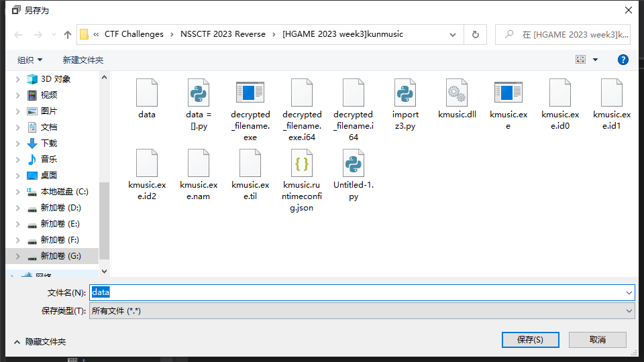Select the Untitled-1.py file
644x362 pixels.
(x=354, y=163)
